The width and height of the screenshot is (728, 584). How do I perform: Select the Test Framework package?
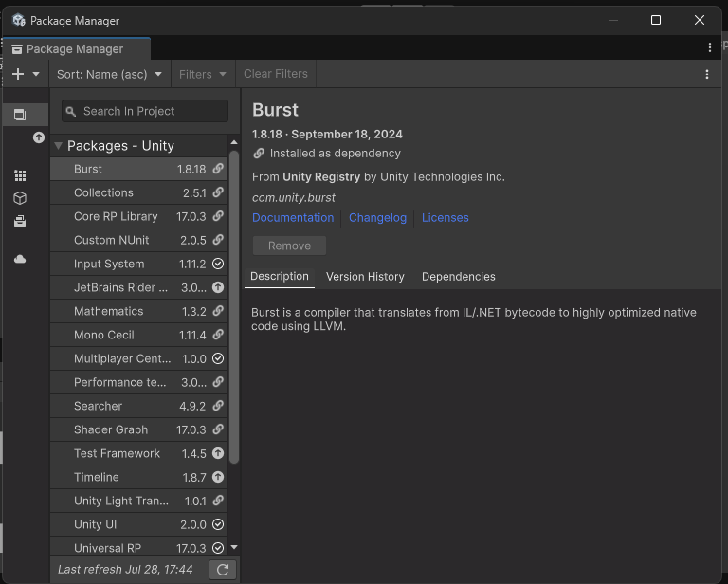point(138,453)
